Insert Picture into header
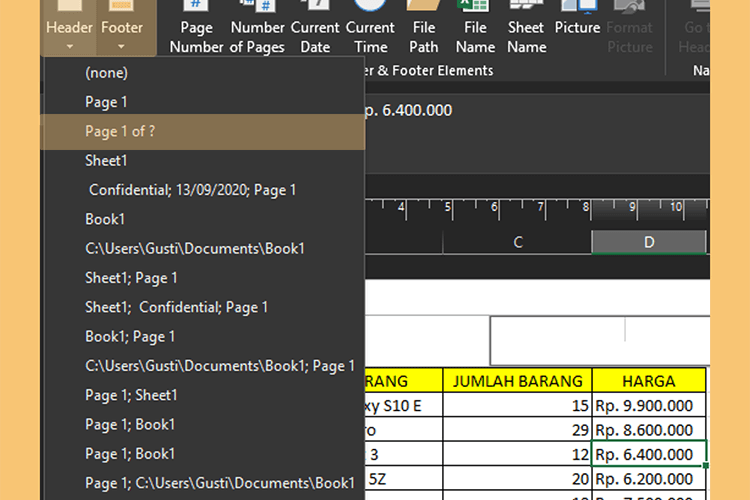750x500 pixels. click(577, 19)
